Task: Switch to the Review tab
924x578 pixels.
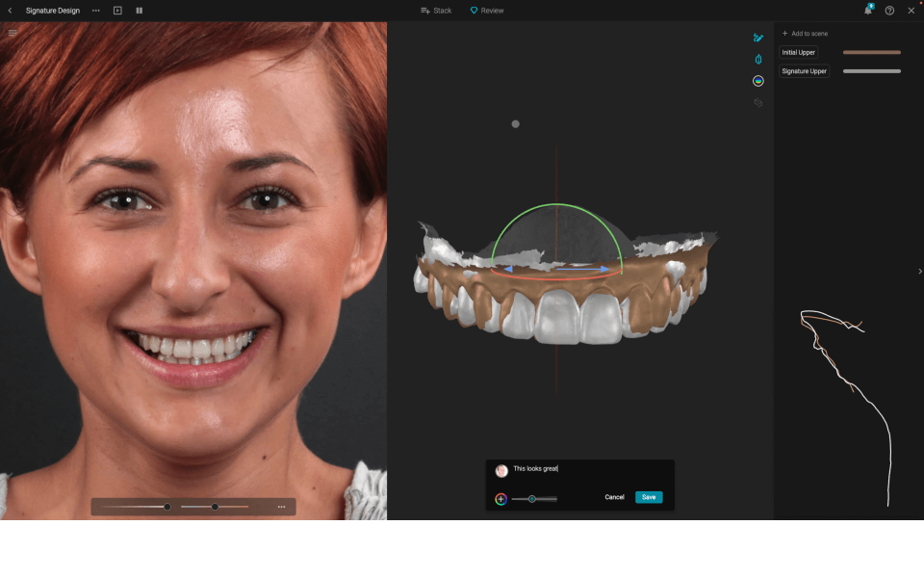Action: [x=487, y=11]
